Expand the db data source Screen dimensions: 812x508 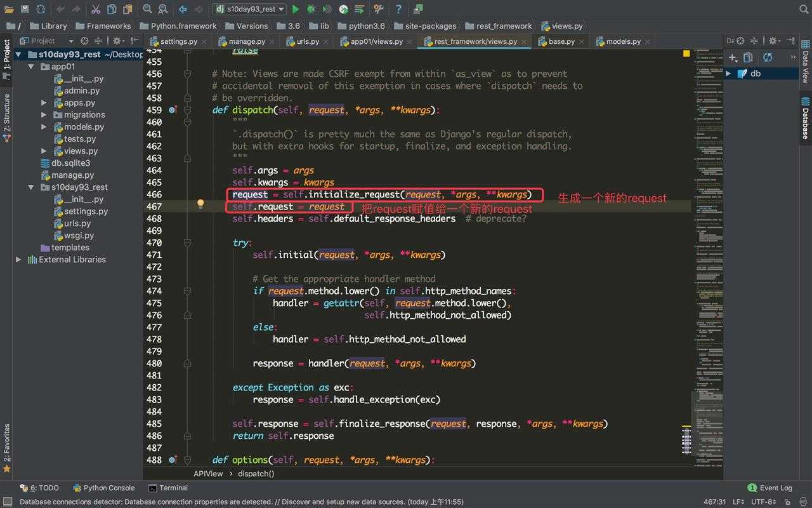(728, 73)
